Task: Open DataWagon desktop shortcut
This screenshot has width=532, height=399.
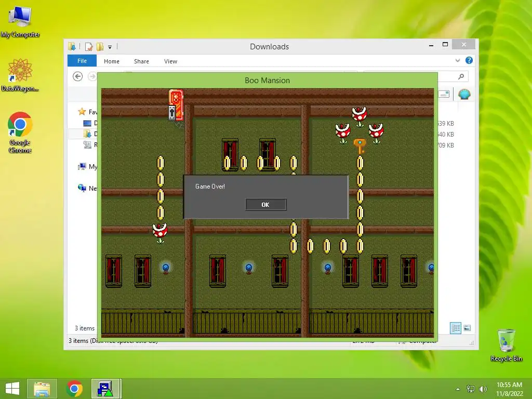Action: click(x=20, y=75)
